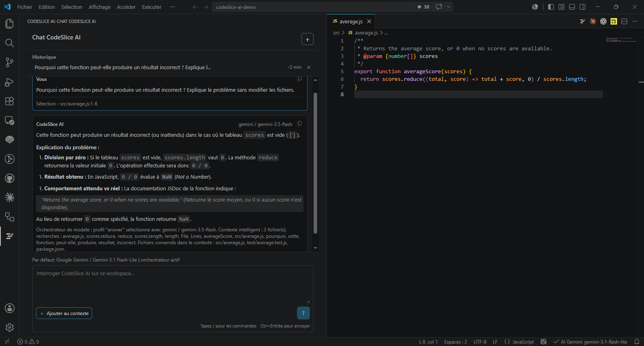The image size is (644, 346).
Task: Click the '50' indicator in the title bar
Action: pos(423,7)
